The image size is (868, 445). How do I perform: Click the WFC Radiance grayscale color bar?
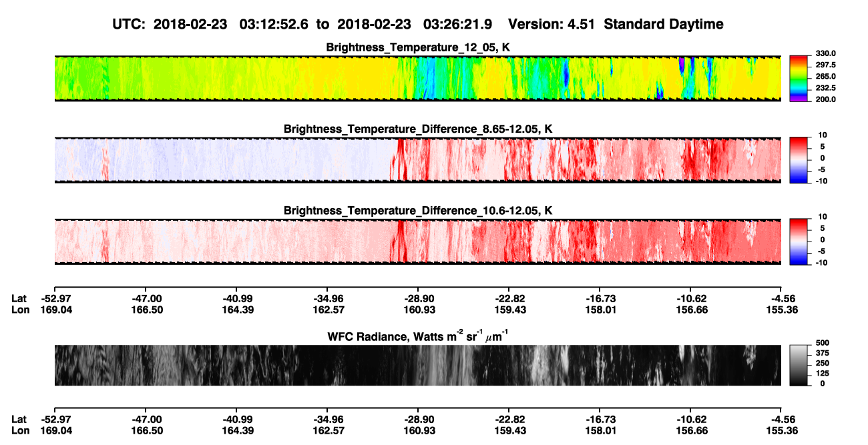[799, 366]
